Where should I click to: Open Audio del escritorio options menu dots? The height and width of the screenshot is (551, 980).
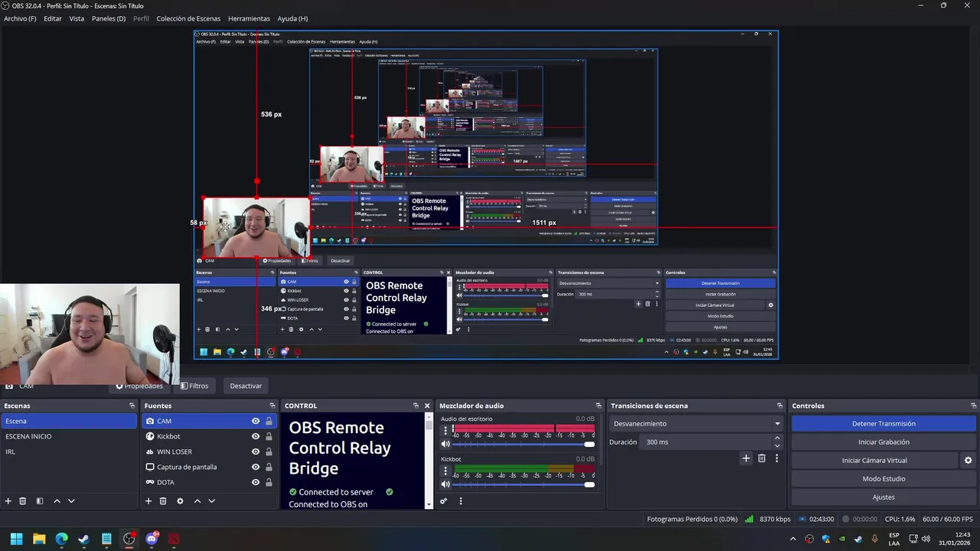coord(446,430)
